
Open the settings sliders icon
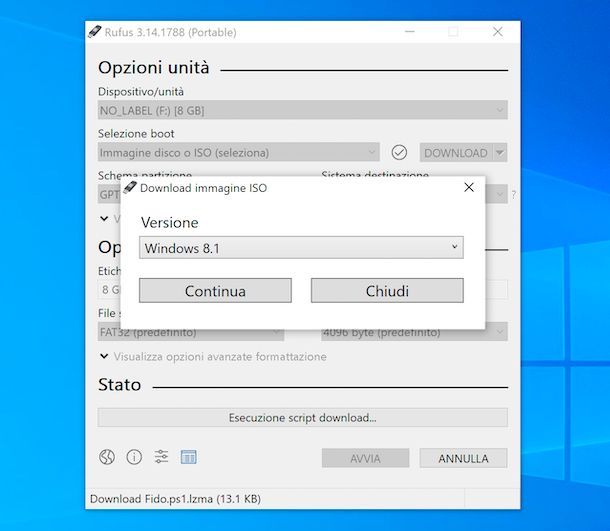point(161,457)
